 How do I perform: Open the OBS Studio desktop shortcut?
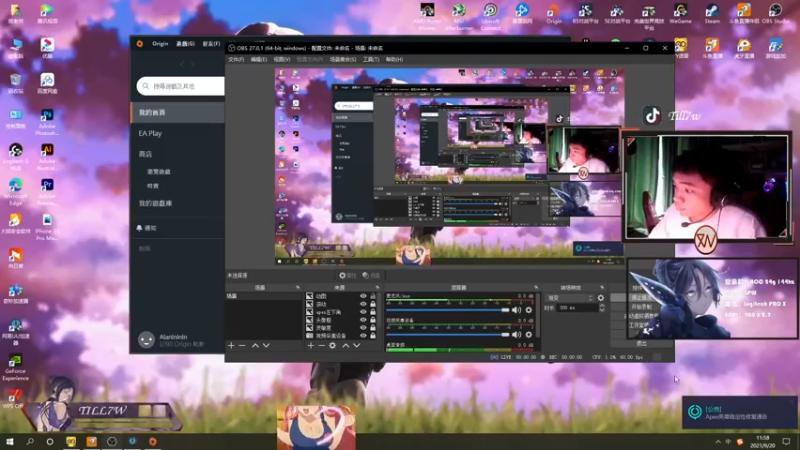pyautogui.click(x=775, y=14)
